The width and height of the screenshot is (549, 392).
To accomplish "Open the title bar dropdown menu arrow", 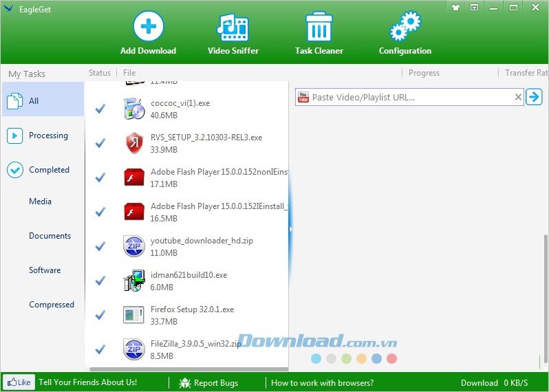I will (x=474, y=7).
